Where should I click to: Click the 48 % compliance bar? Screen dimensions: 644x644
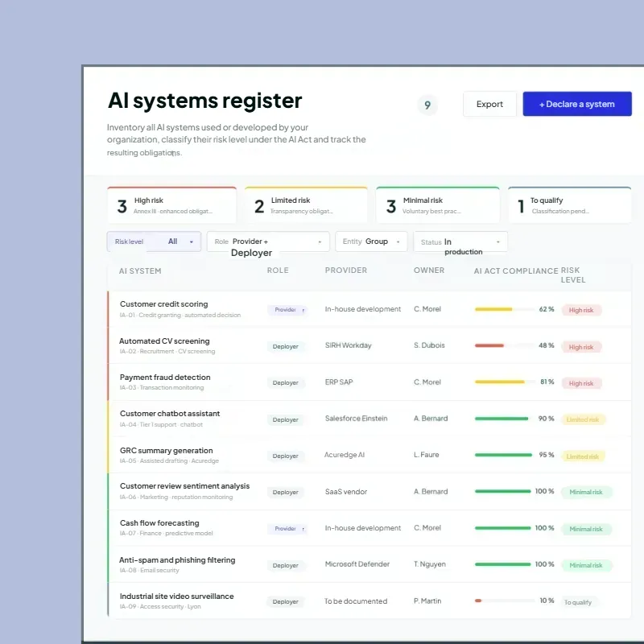click(x=504, y=345)
